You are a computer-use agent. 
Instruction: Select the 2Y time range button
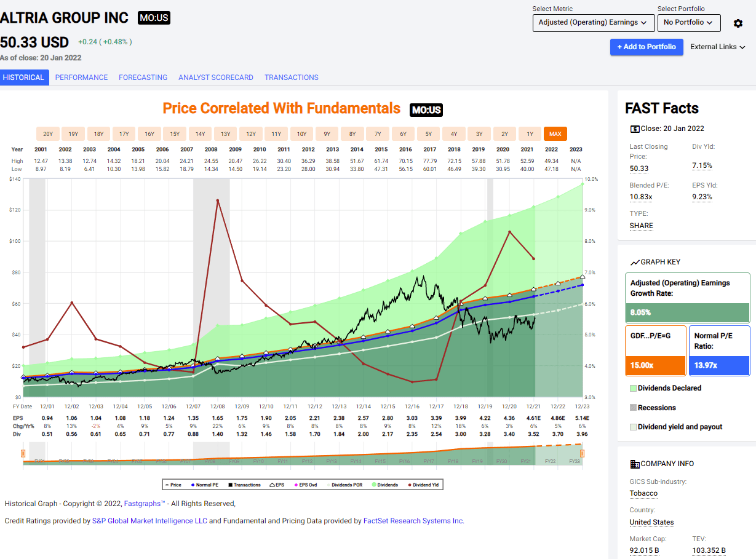[504, 134]
